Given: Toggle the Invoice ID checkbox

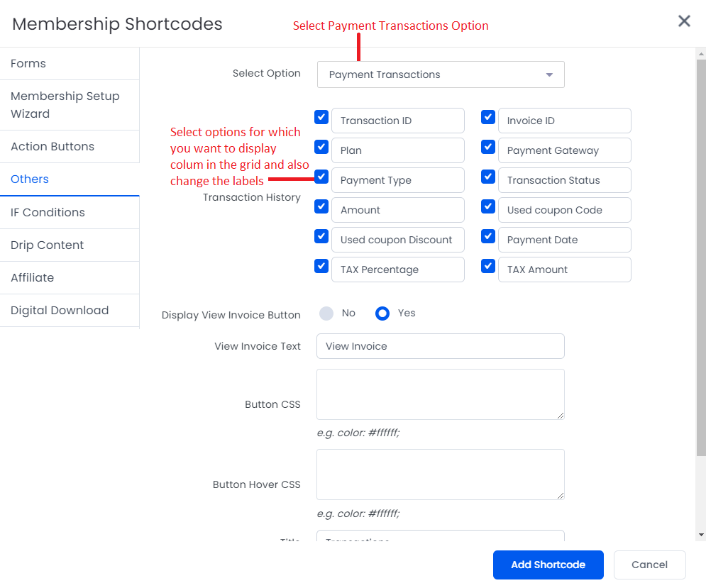Looking at the screenshot, I should tap(488, 117).
